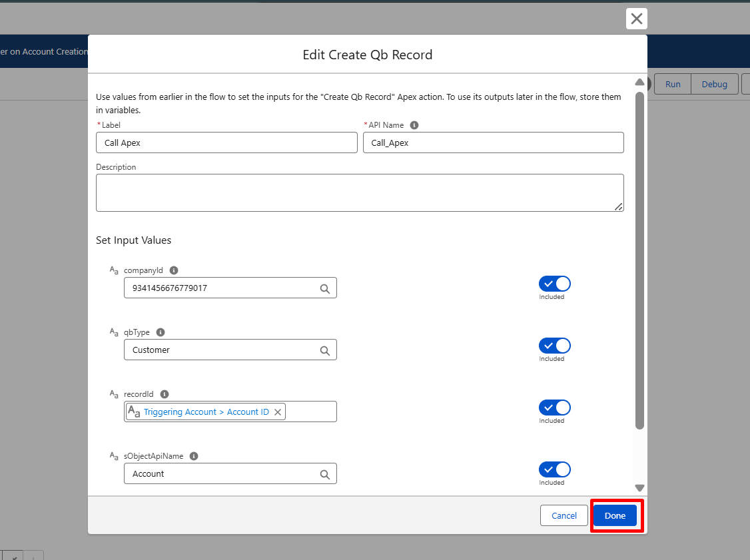
Task: Click the recordId resource field
Action: (230, 412)
